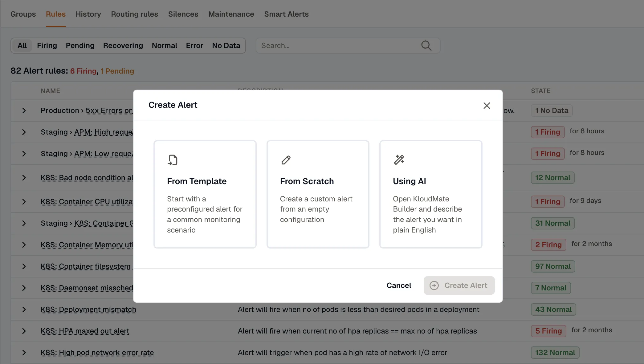
Task: Expand Staging APM High request row
Action: pos(24,132)
